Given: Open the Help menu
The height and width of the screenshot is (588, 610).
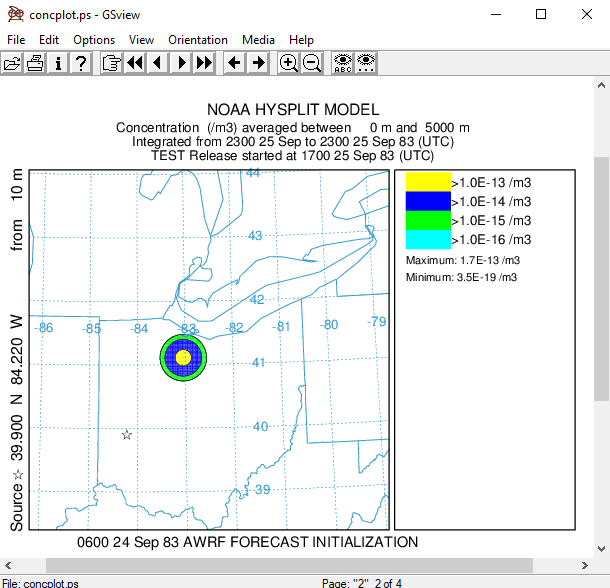Looking at the screenshot, I should tap(301, 40).
